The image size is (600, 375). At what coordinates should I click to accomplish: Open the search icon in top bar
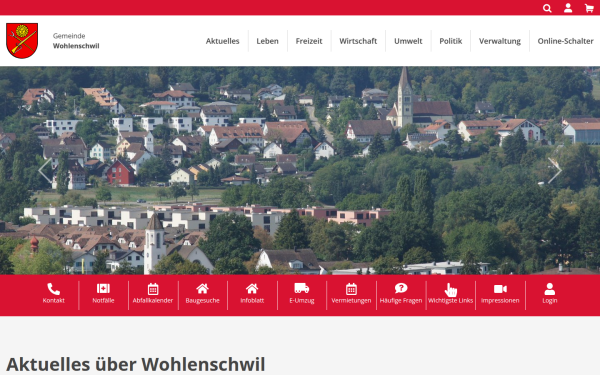pos(547,8)
